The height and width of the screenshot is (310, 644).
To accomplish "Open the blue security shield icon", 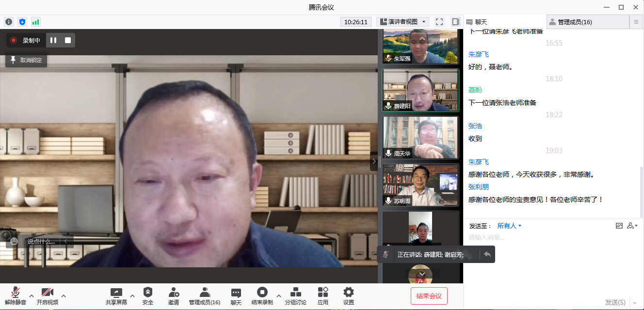I will pos(22,22).
